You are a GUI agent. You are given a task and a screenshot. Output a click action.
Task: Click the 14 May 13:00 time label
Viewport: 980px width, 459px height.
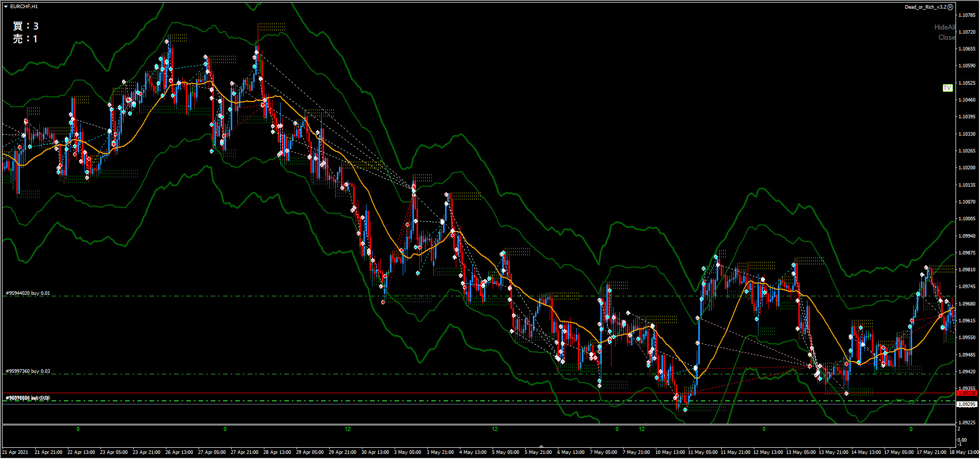tap(866, 452)
